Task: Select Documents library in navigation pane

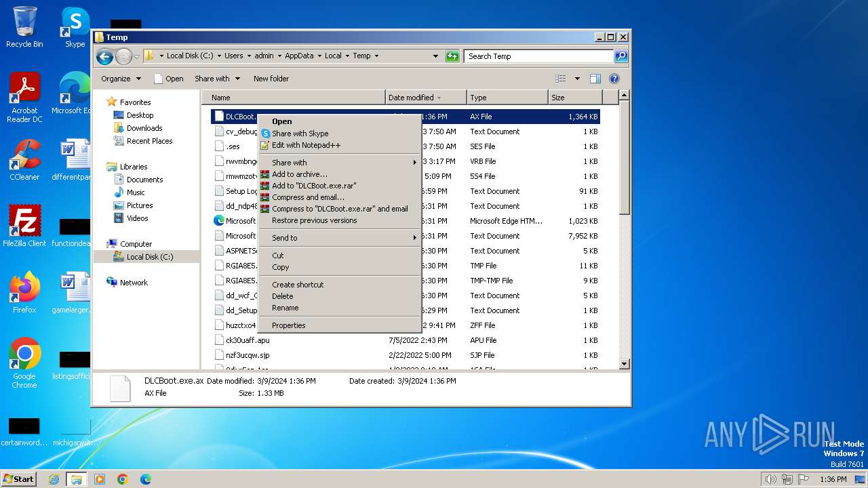Action: point(145,180)
